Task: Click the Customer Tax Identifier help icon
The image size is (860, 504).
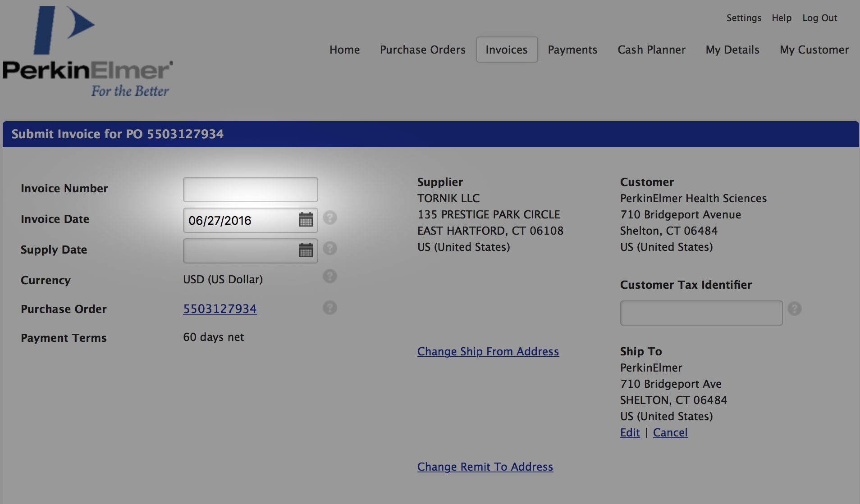Action: coord(795,309)
